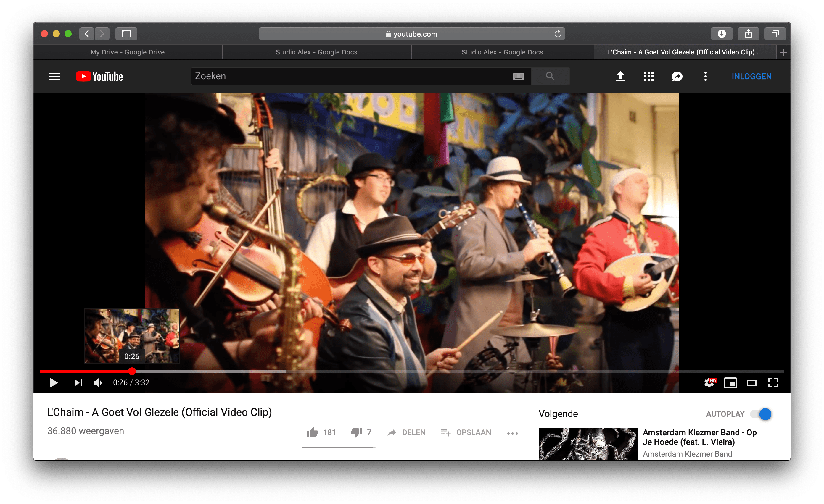The width and height of the screenshot is (824, 504).
Task: Switch to My Drive - Google Drive tab
Action: coord(127,52)
